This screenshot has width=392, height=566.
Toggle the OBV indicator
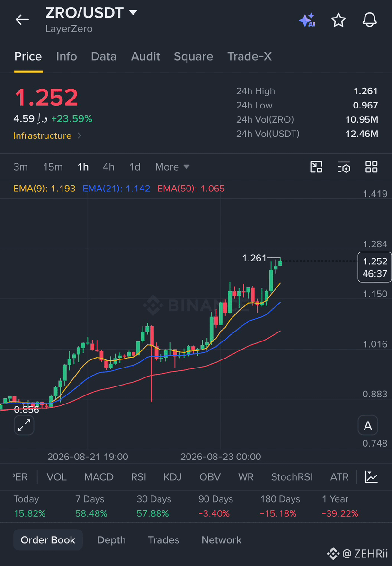[210, 477]
